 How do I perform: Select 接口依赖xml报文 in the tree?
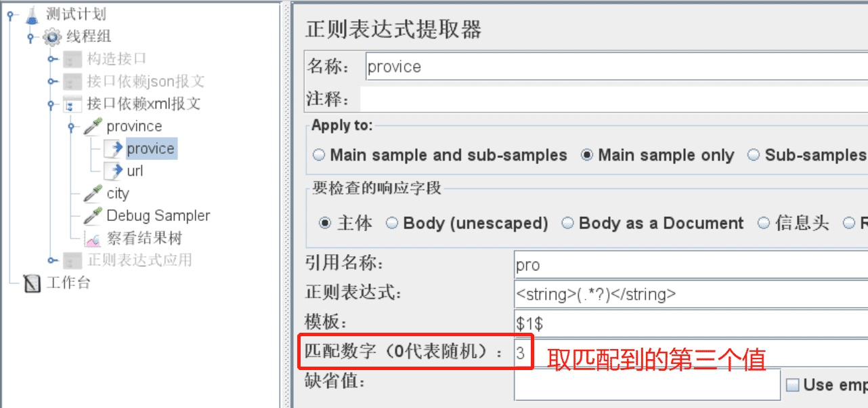pos(144,104)
